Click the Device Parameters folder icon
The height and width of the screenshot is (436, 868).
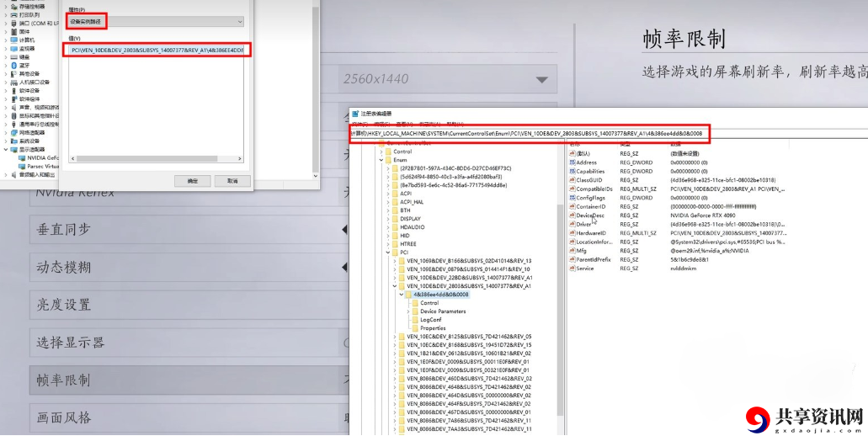(x=414, y=311)
